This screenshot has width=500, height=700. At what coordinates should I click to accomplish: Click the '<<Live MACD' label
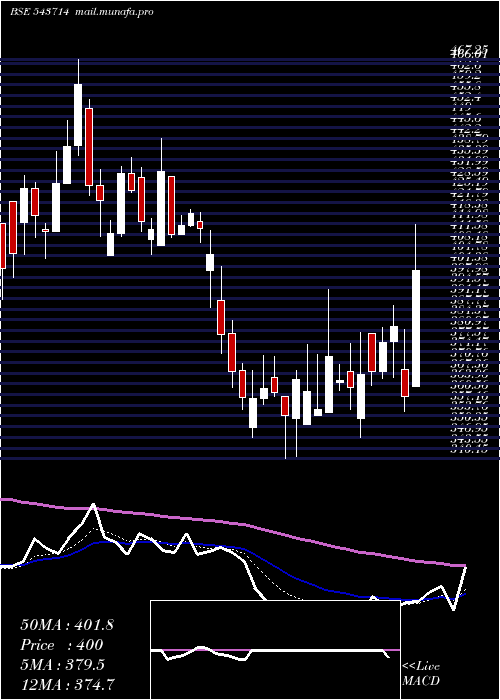[421, 674]
